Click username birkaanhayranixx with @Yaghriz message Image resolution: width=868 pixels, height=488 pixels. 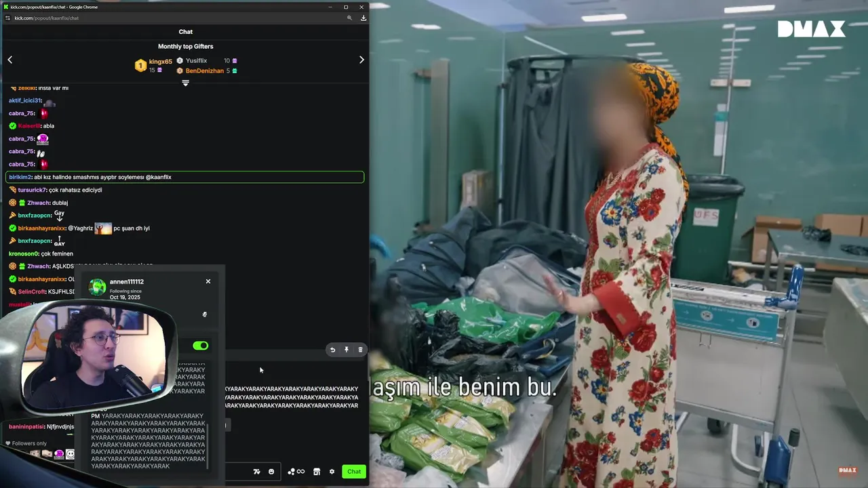[42, 228]
